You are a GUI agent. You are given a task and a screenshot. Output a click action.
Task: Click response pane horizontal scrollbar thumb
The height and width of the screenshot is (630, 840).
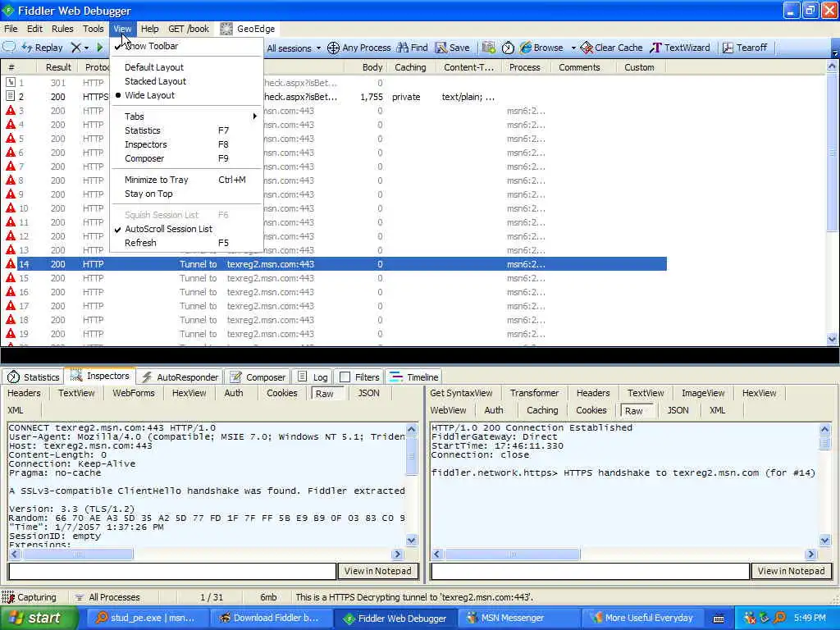click(x=512, y=555)
